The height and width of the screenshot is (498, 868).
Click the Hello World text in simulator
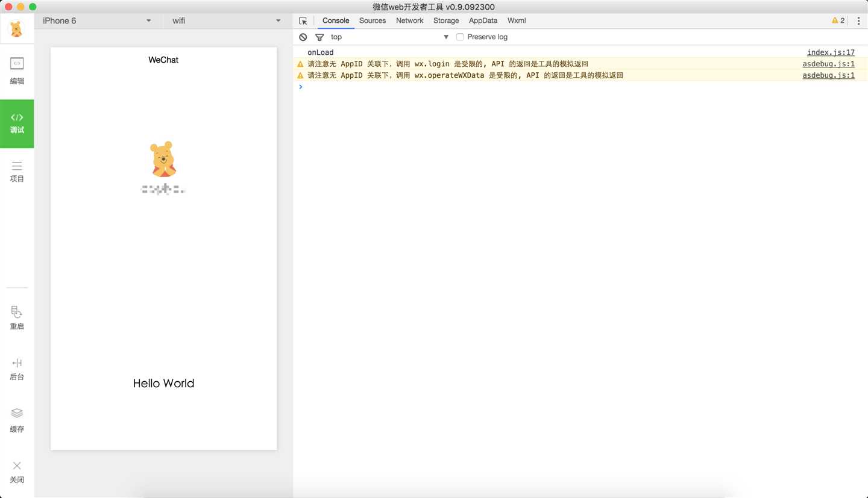(x=163, y=384)
